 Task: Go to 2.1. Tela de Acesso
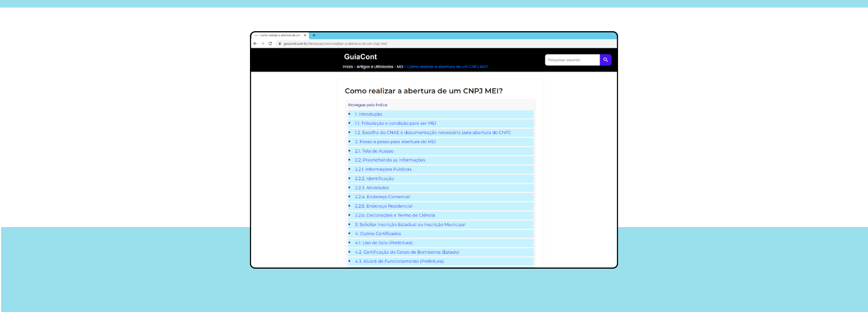[374, 151]
